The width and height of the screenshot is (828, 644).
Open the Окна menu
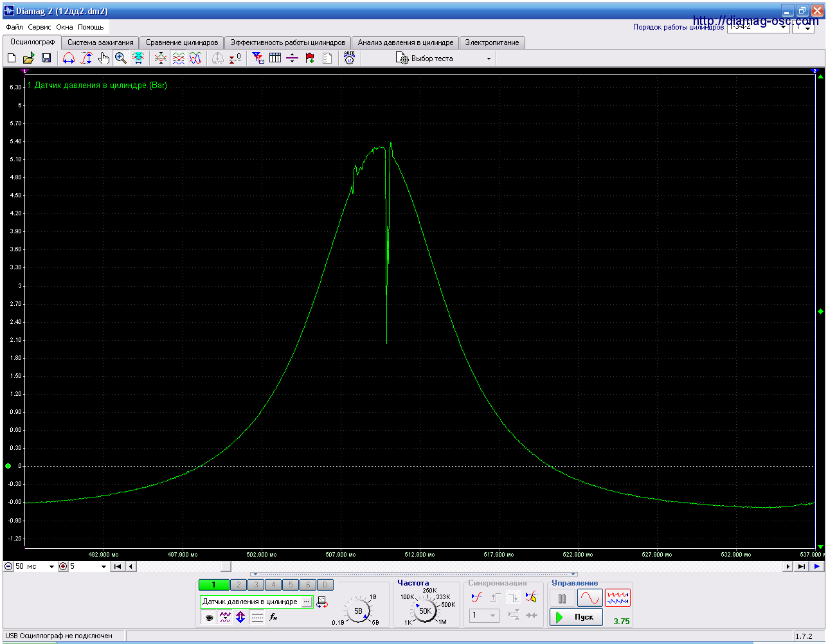[x=64, y=28]
